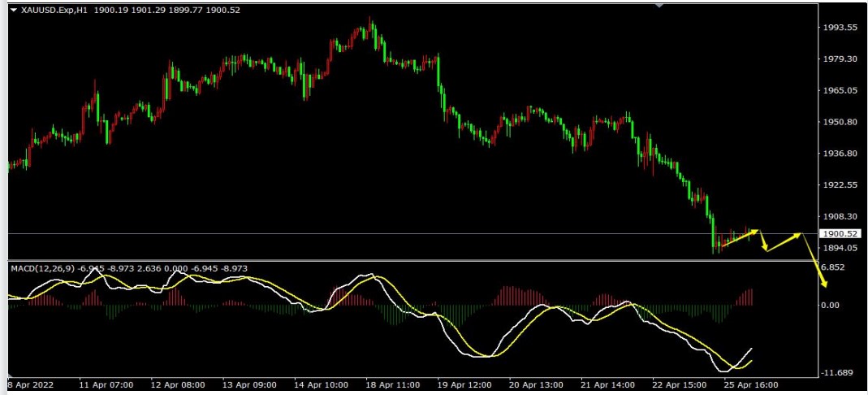Click the 1979.30 price axis label
This screenshot has width=868, height=395.
click(x=841, y=59)
